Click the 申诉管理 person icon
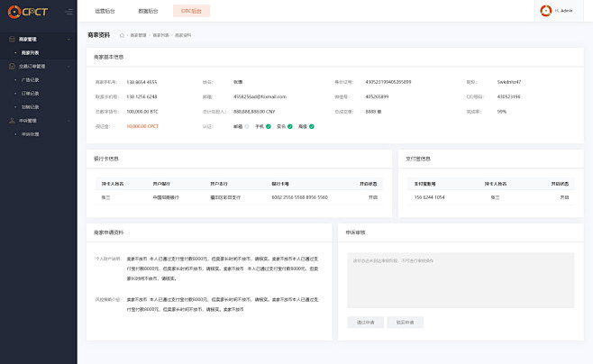The image size is (593, 364). pos(12,121)
